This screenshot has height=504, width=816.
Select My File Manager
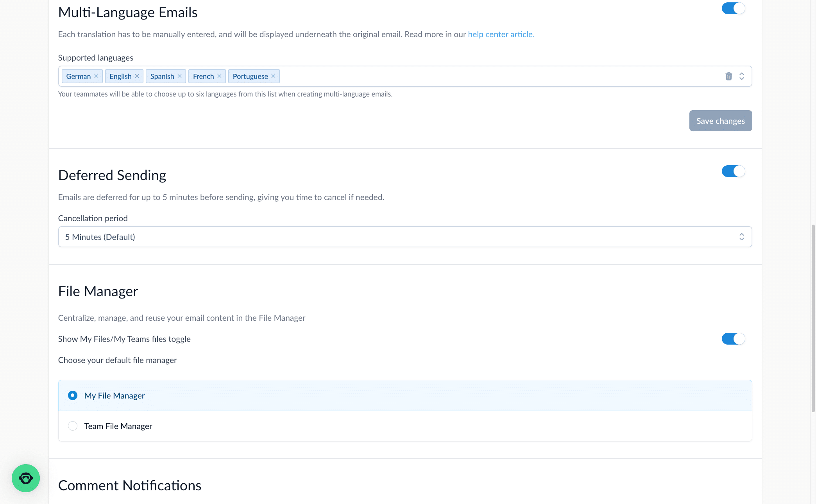[x=73, y=395]
